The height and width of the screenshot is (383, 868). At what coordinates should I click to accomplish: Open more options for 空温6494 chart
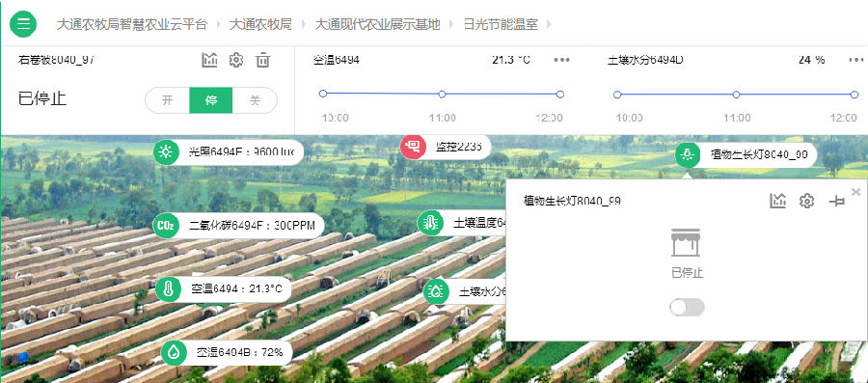click(x=562, y=60)
